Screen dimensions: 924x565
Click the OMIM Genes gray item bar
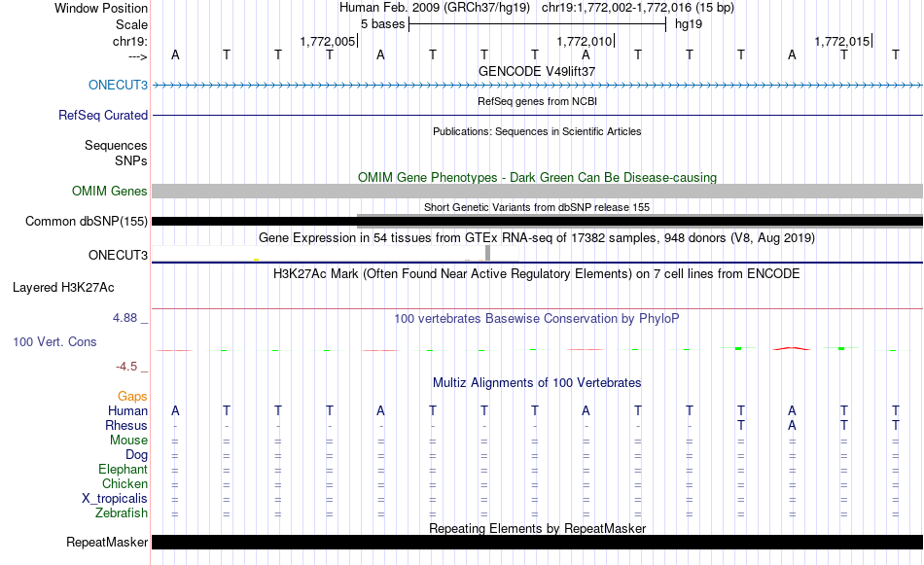click(x=537, y=191)
